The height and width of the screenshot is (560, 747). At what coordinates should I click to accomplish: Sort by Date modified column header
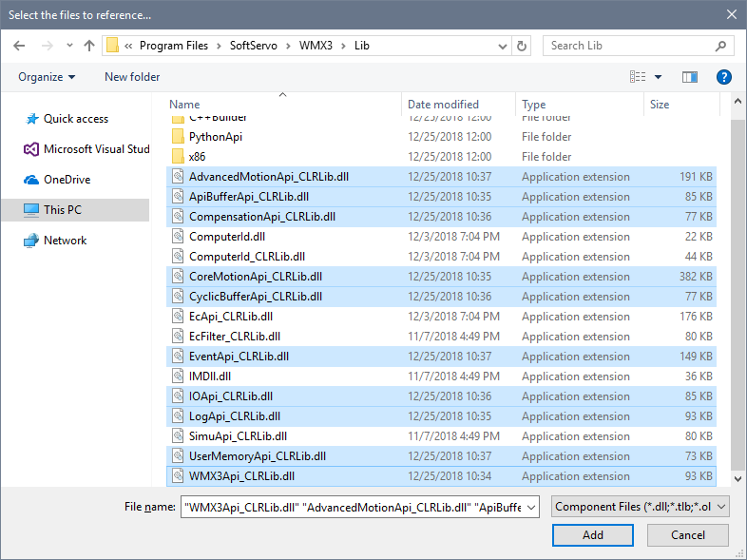[x=459, y=105]
